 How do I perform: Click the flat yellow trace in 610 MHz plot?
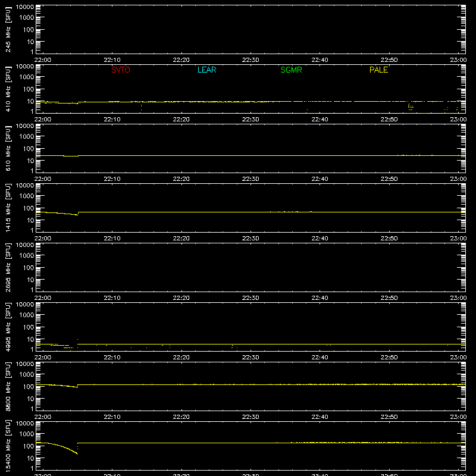[250, 155]
